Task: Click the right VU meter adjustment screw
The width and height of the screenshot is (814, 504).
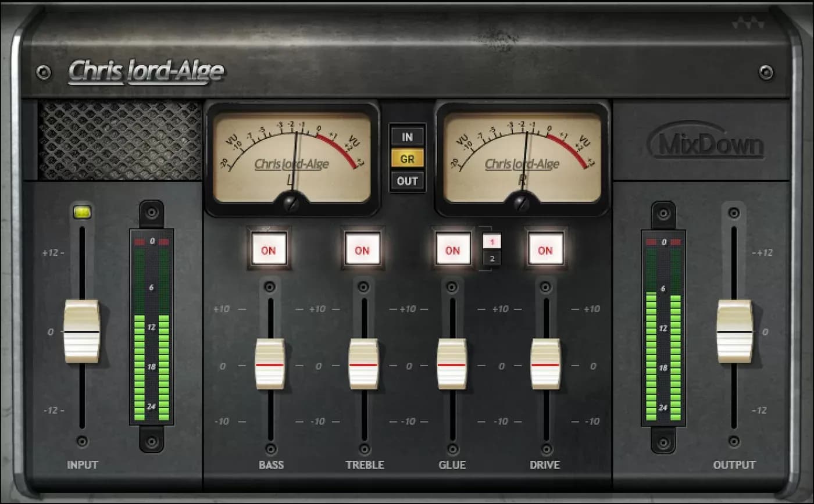Action: [522, 203]
